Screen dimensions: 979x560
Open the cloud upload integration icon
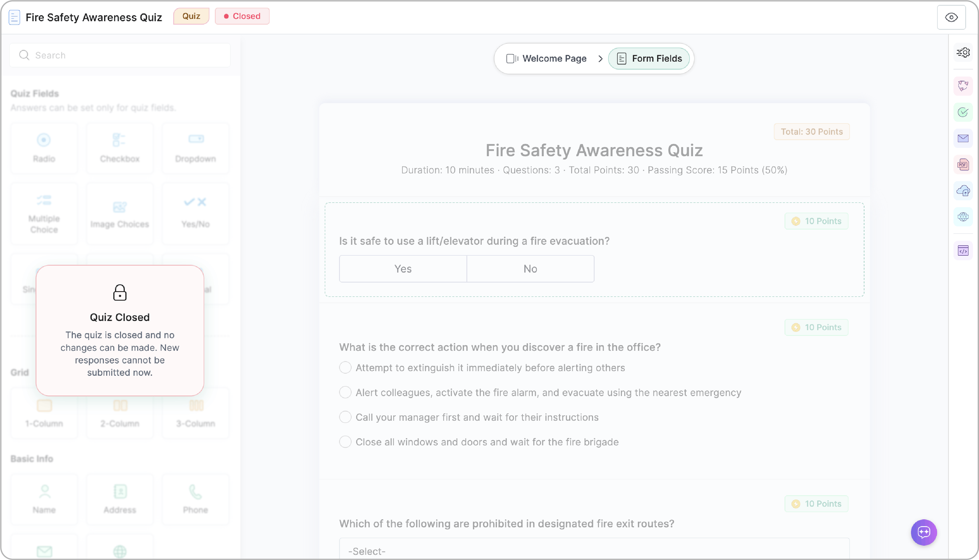(963, 191)
